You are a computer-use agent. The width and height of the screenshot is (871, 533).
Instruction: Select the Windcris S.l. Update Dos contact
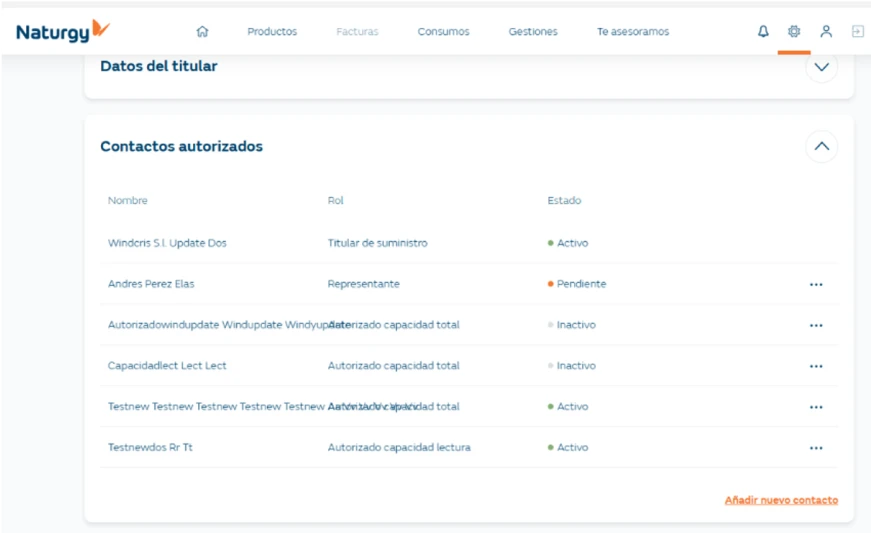pyautogui.click(x=167, y=243)
